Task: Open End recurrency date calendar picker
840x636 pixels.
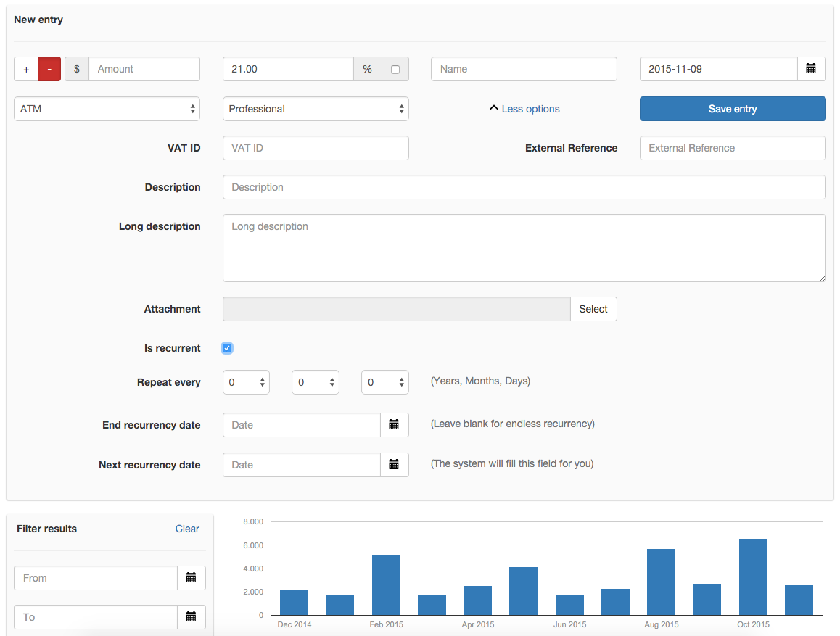Action: 394,425
